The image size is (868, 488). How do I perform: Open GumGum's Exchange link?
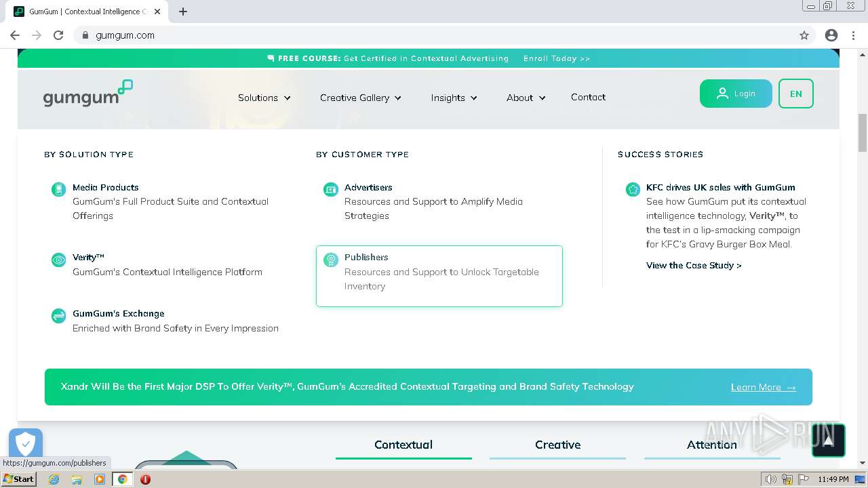119,314
